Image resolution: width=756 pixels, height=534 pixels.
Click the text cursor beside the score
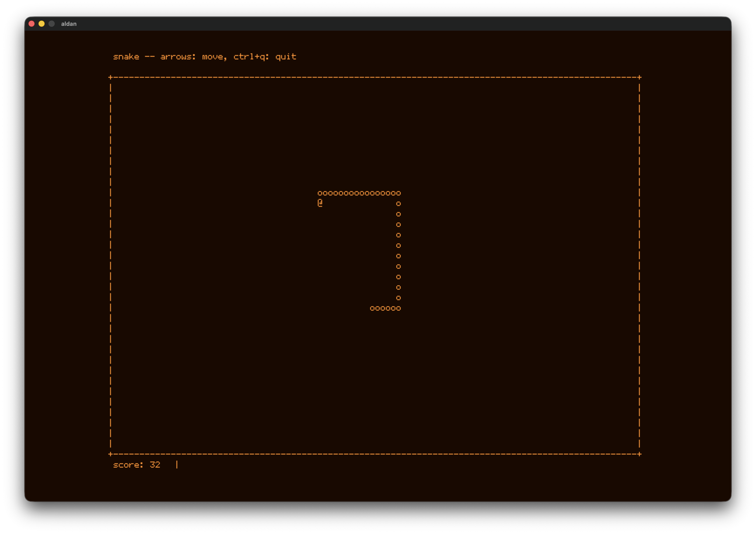(177, 465)
